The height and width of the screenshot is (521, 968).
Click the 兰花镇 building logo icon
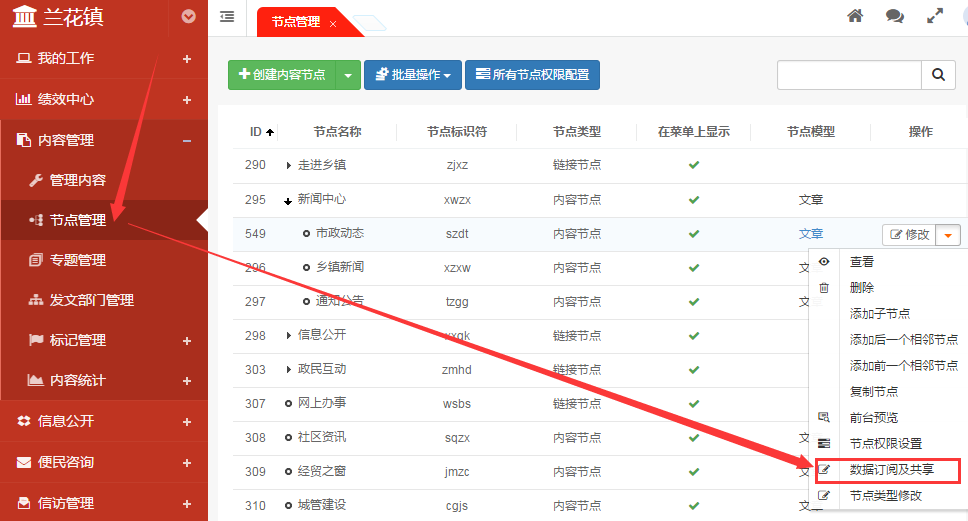click(x=25, y=16)
